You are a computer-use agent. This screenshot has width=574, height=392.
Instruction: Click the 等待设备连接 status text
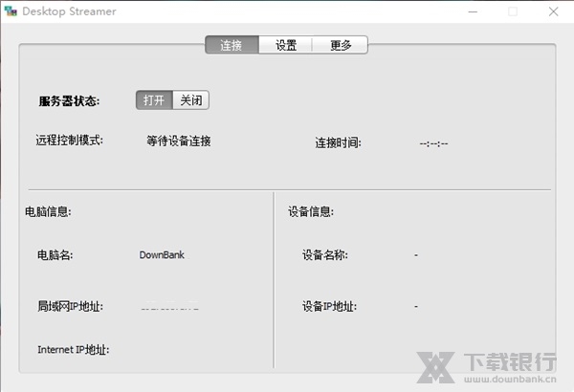click(x=179, y=141)
